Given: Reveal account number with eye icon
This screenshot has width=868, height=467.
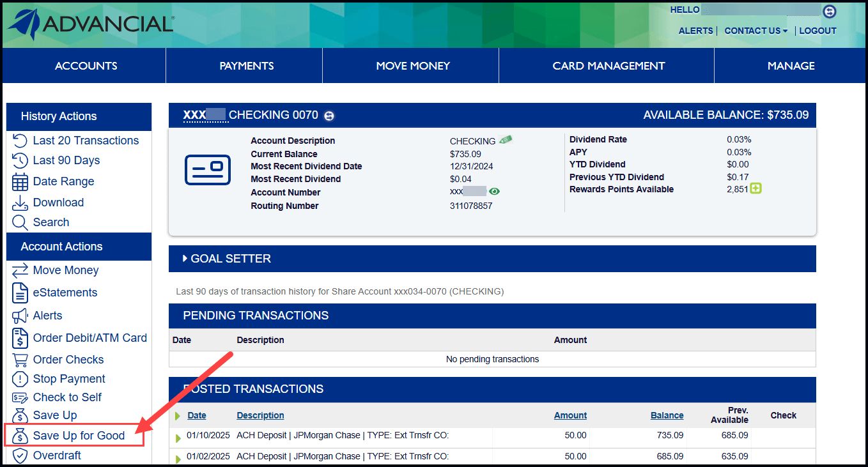Looking at the screenshot, I should (x=494, y=192).
